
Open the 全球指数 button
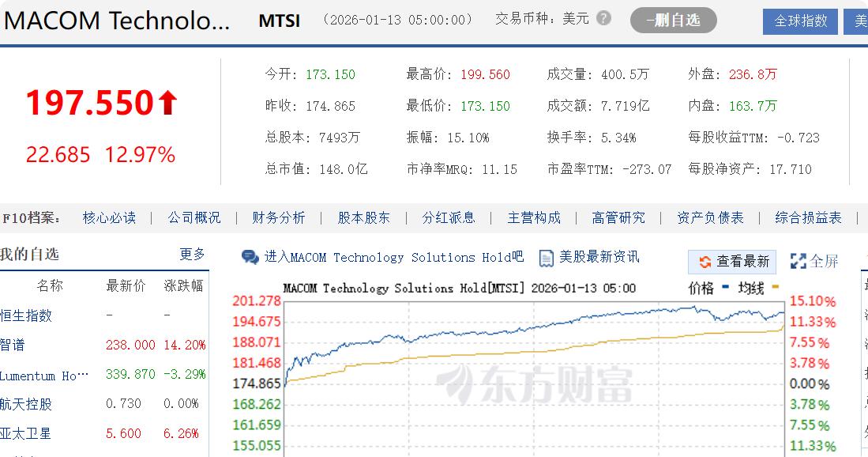[x=800, y=21]
